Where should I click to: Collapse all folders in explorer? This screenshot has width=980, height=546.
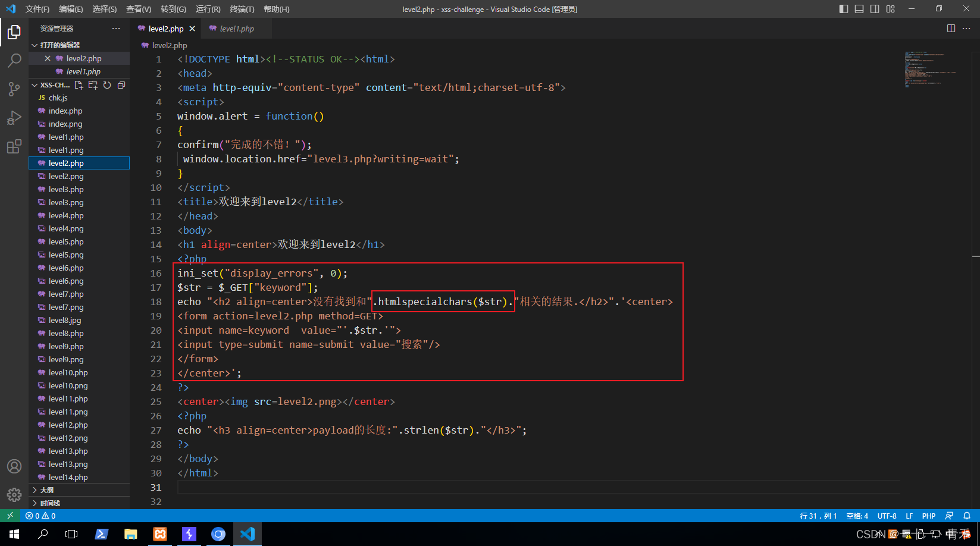(121, 85)
